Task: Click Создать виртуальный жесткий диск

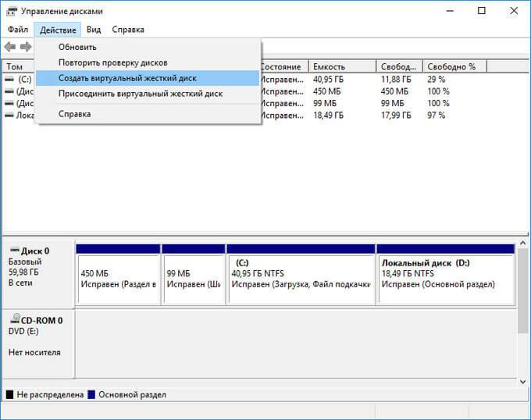Action: [127, 78]
